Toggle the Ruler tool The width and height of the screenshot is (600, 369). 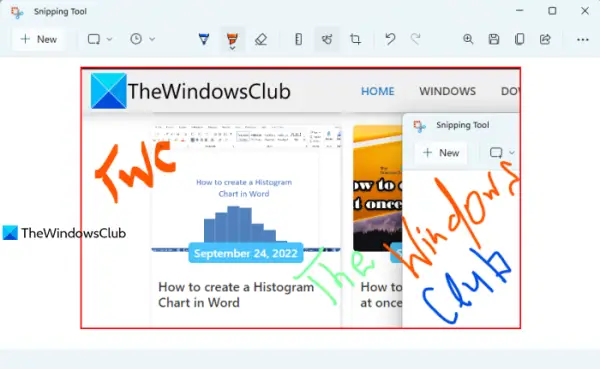click(x=298, y=39)
